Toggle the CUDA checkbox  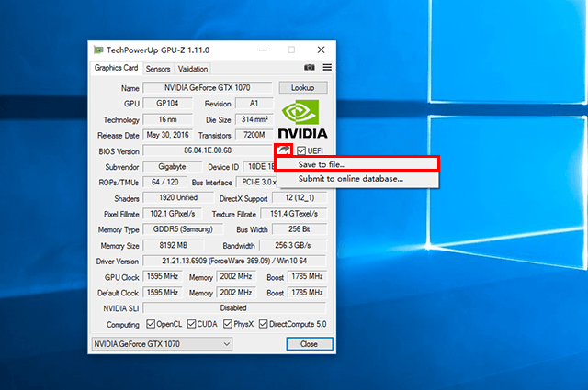click(x=191, y=324)
